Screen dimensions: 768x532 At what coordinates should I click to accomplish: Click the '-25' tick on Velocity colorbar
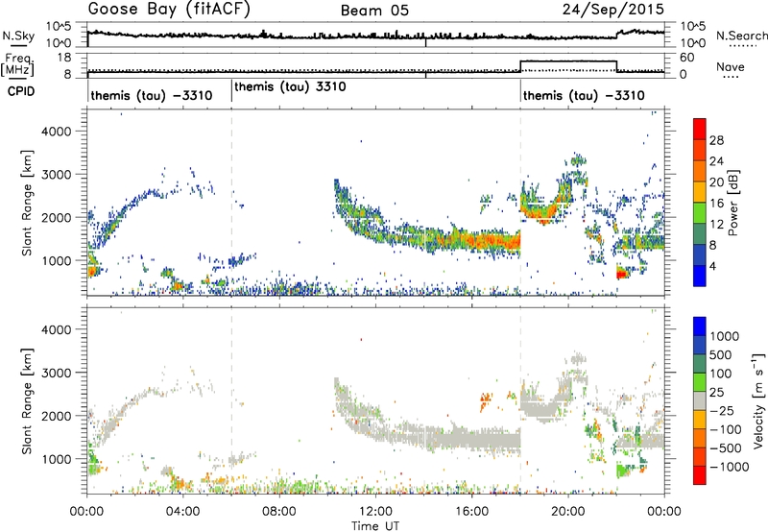[x=722, y=411]
